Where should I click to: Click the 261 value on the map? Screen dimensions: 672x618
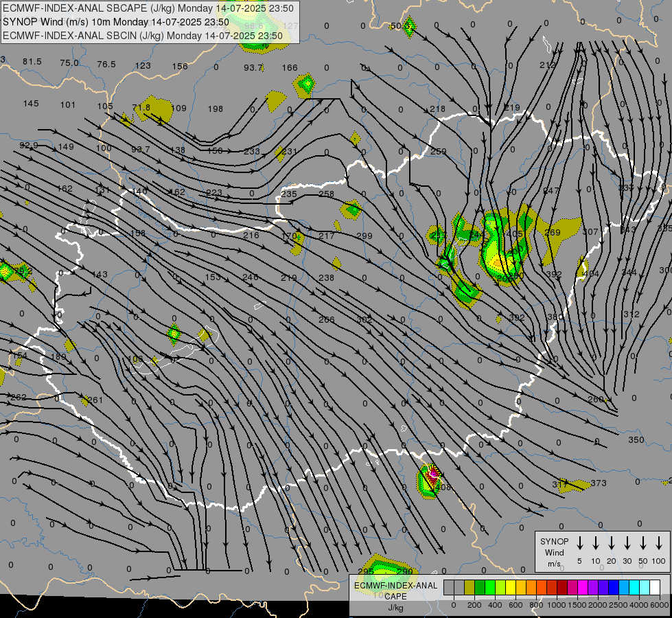point(95,400)
